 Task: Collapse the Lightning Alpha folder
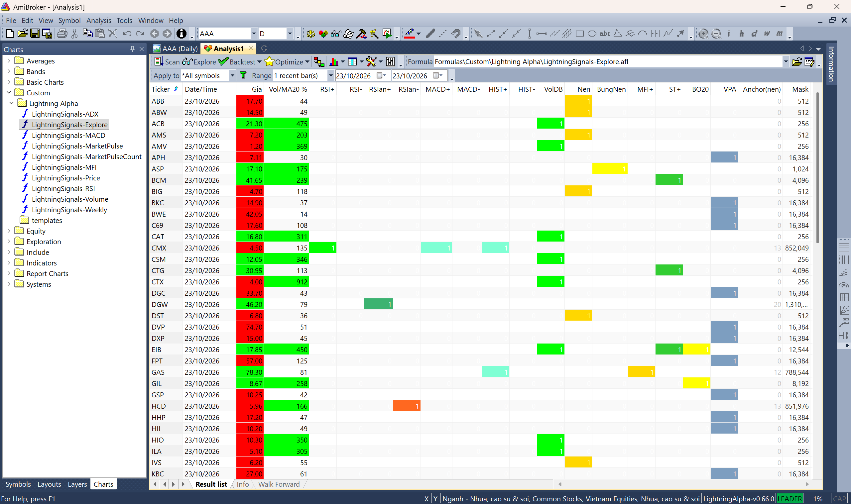click(x=12, y=103)
